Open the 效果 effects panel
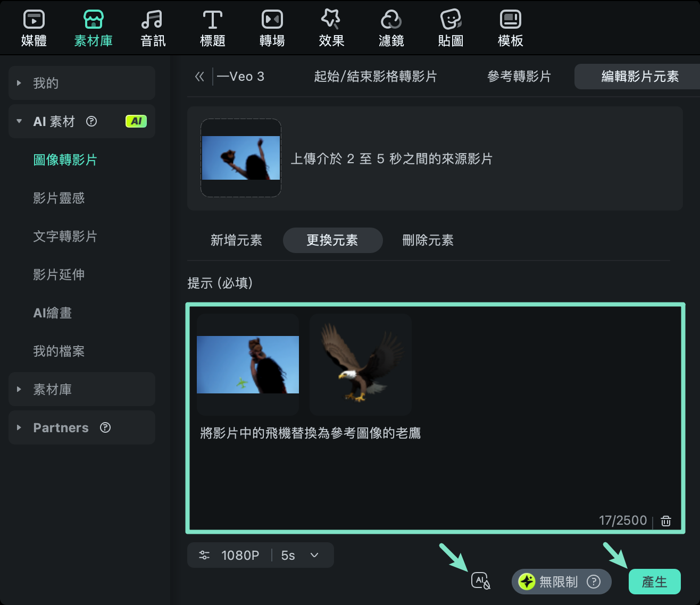The width and height of the screenshot is (700, 605). pos(331,27)
